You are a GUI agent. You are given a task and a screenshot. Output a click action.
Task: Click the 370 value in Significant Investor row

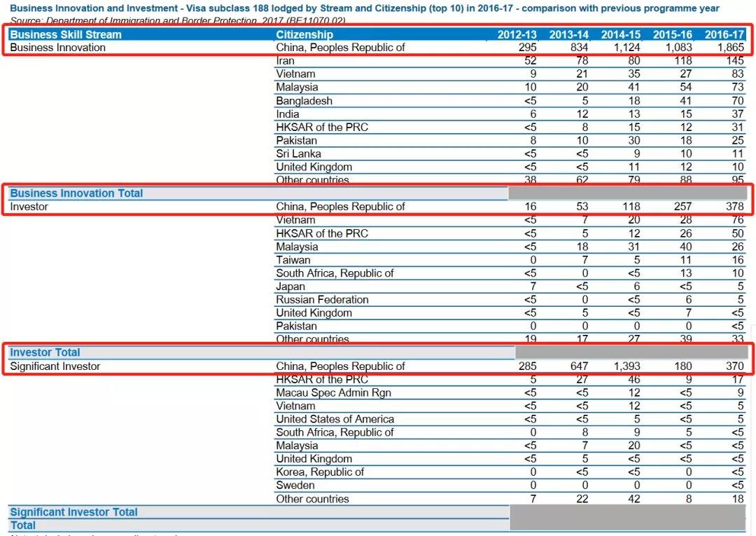[735, 366]
